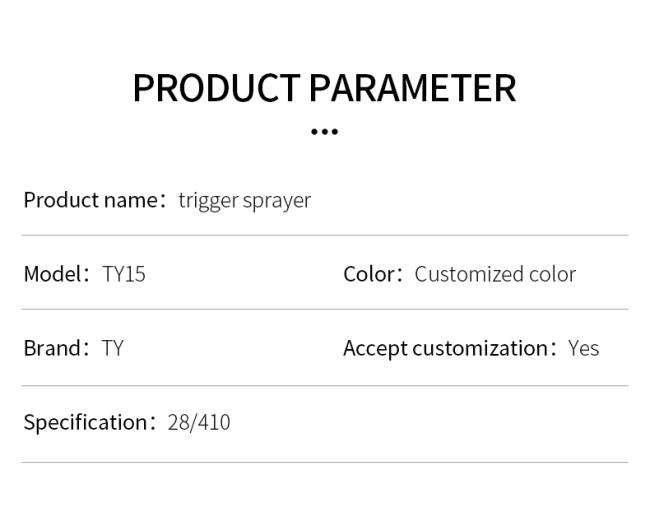Click the TY brand value

(112, 348)
